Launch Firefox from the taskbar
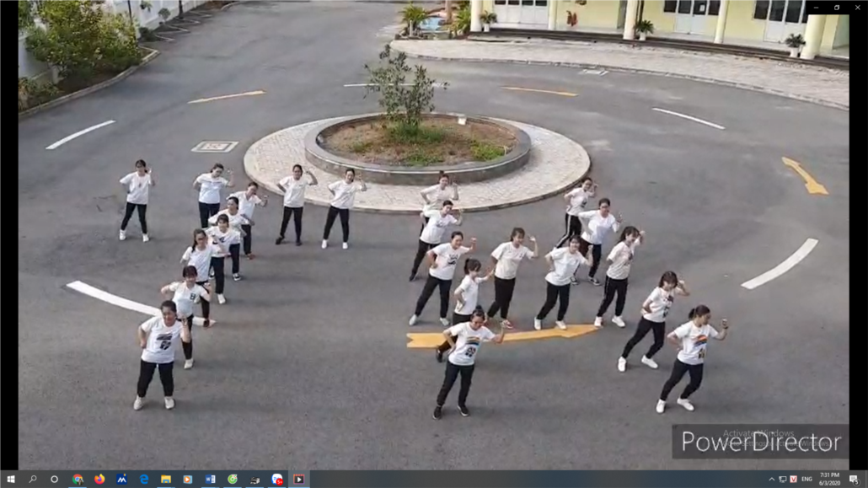868x488 pixels. [x=99, y=479]
